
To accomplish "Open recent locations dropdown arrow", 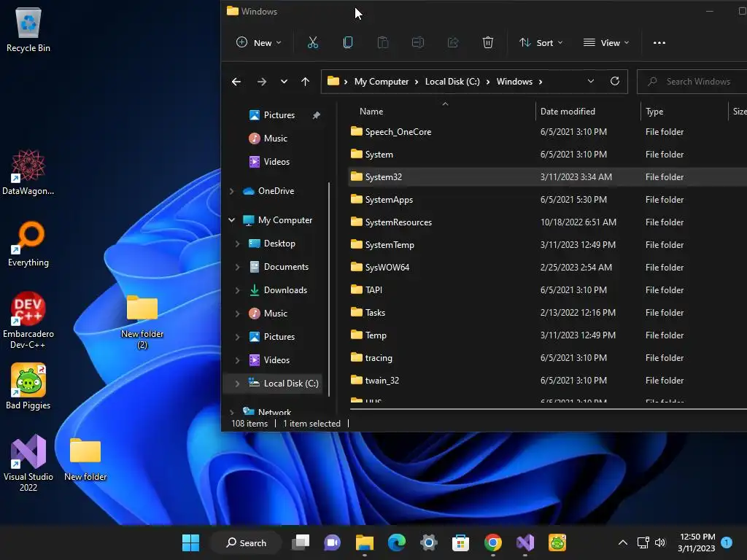I will pos(284,82).
